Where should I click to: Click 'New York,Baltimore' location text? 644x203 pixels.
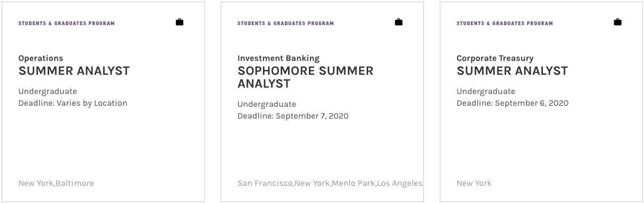click(56, 183)
